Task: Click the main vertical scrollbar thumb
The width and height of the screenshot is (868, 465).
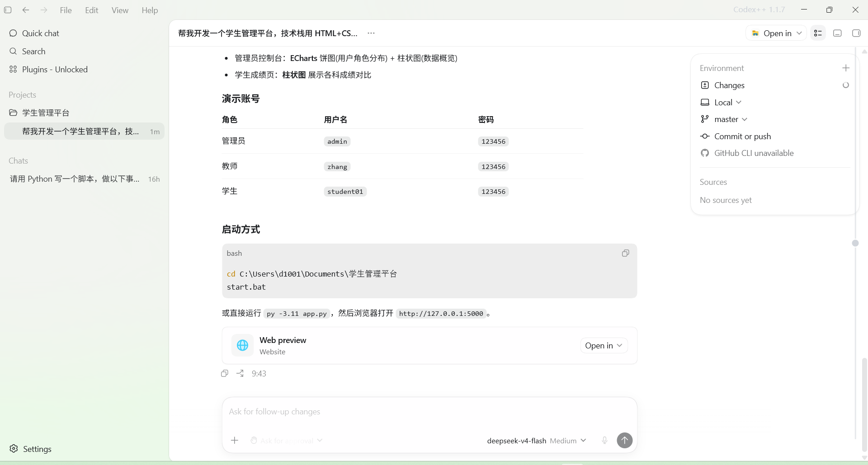Action: click(x=864, y=404)
